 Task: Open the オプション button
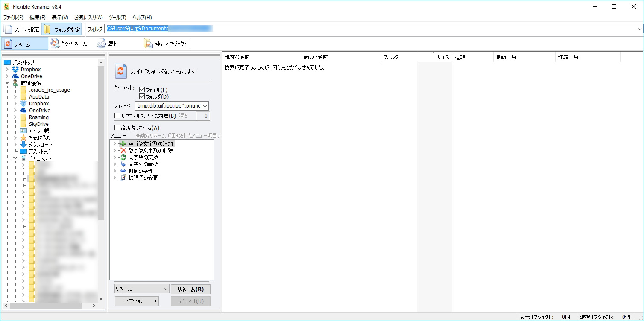coord(136,301)
